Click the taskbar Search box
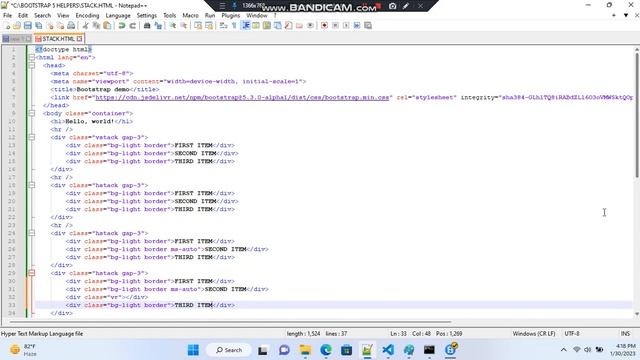Viewport: 640px width, 360px height. 229,350
